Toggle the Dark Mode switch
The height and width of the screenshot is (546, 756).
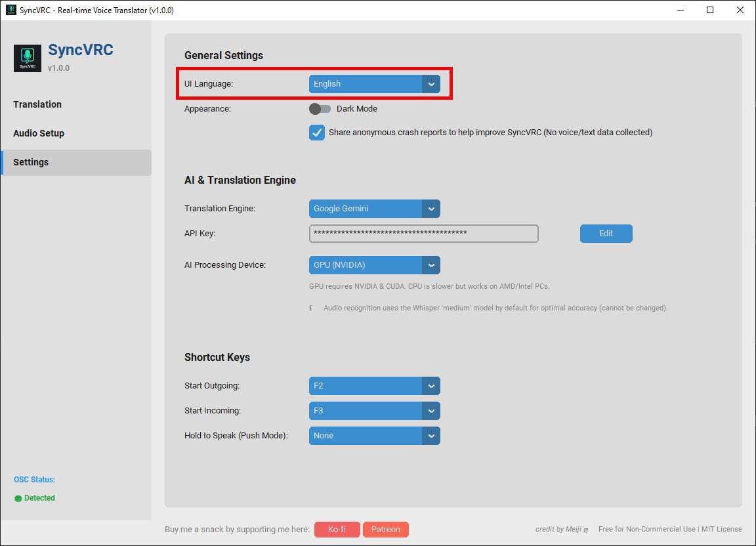[x=320, y=109]
